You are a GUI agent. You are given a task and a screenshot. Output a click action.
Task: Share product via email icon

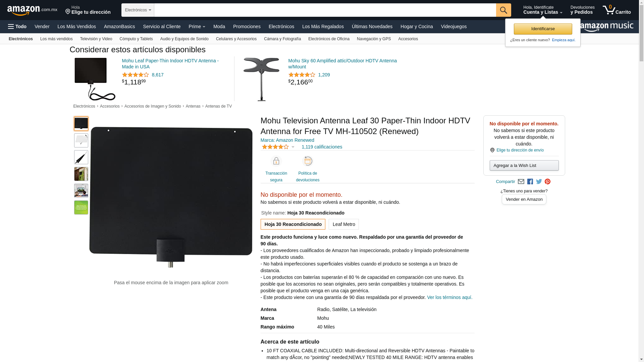coord(521,182)
